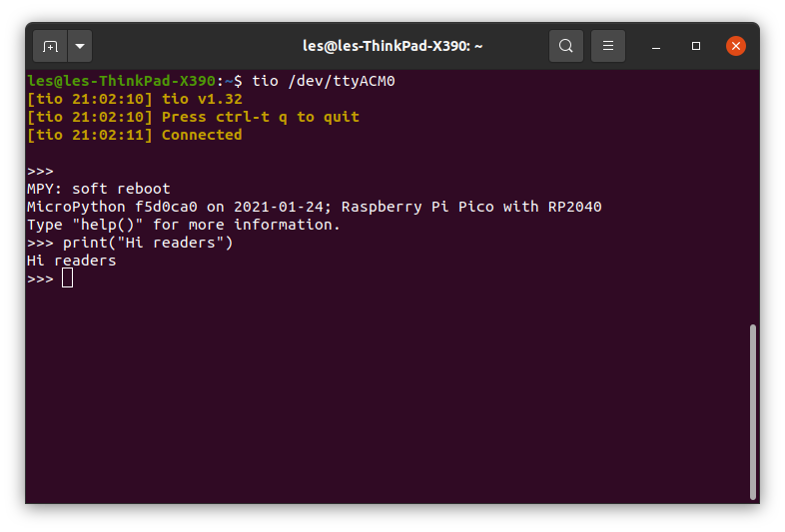
Task: Click the MPY: soft reboot line
Action: [99, 189]
